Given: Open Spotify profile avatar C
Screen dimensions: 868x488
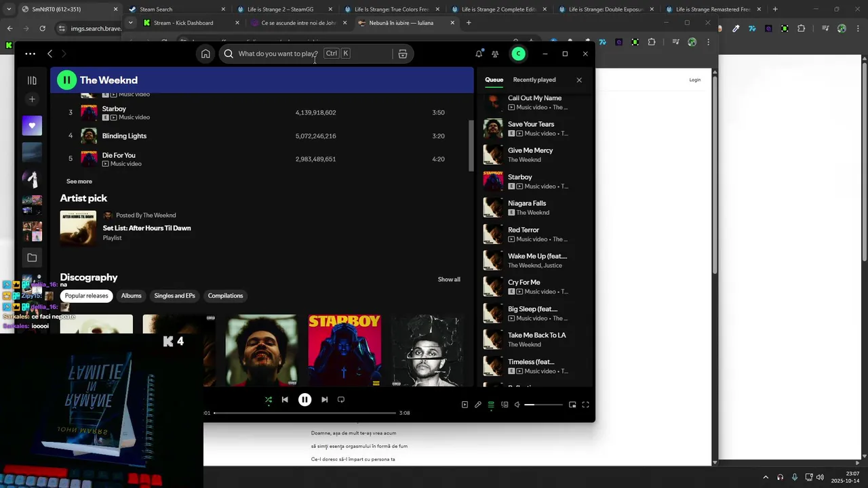Looking at the screenshot, I should point(518,54).
